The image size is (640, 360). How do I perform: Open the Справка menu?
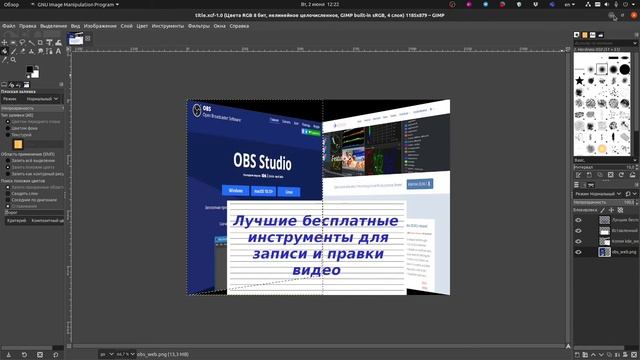tap(239, 26)
